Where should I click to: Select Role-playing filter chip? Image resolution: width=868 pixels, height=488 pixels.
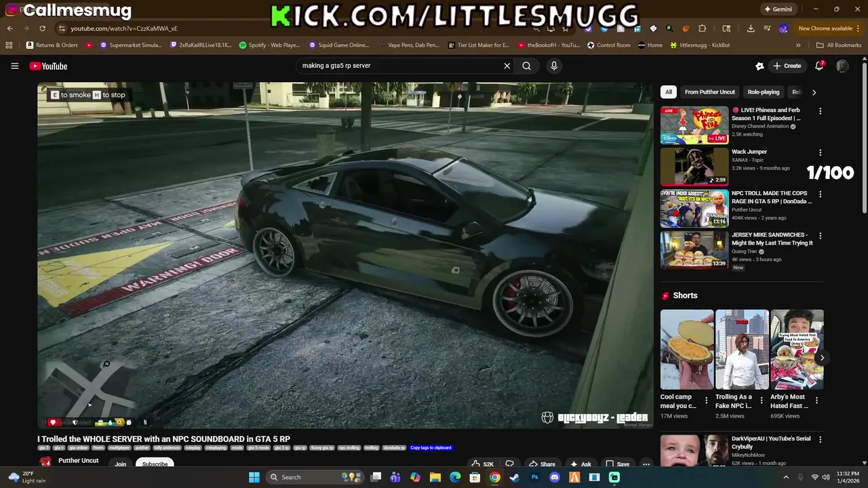pos(764,92)
